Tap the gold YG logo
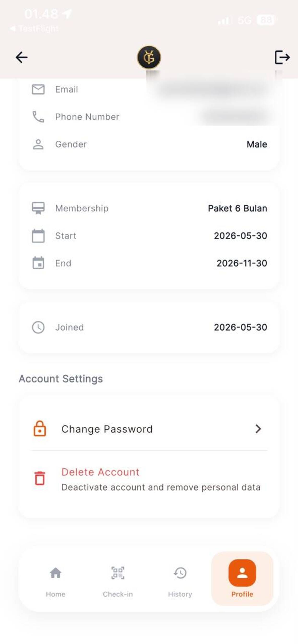Image resolution: width=298 pixels, height=644 pixels. 149,57
